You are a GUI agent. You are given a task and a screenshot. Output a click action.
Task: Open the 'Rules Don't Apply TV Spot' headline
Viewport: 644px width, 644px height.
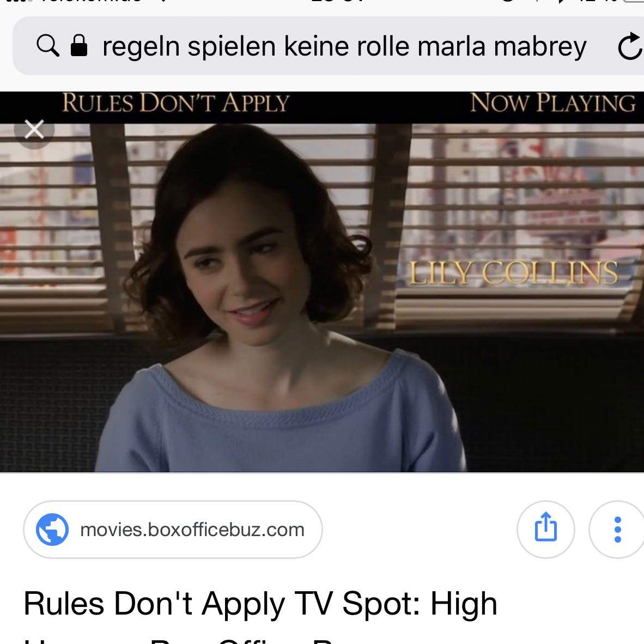click(260, 604)
